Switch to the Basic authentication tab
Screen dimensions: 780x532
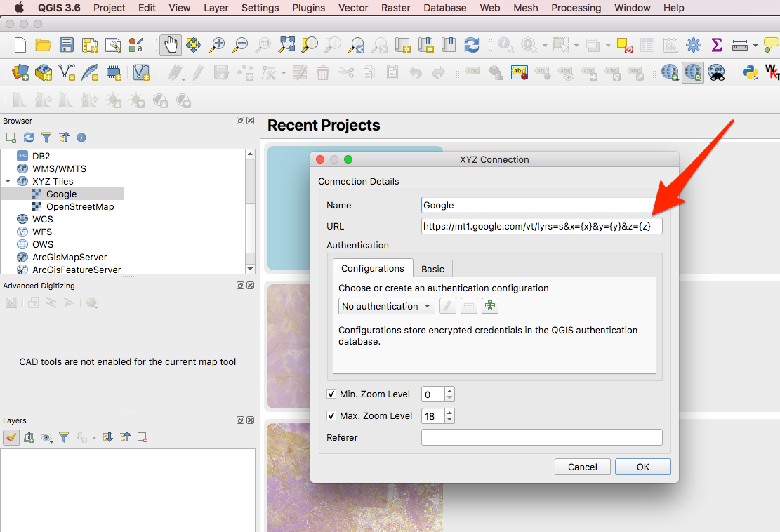432,269
